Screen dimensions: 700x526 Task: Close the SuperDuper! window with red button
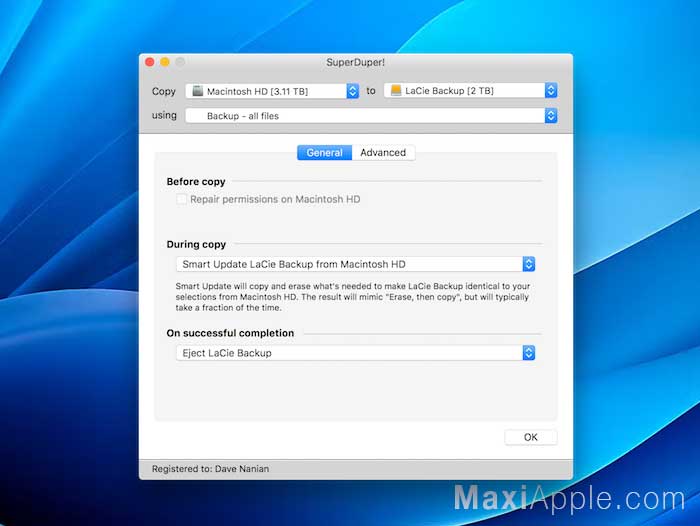150,62
